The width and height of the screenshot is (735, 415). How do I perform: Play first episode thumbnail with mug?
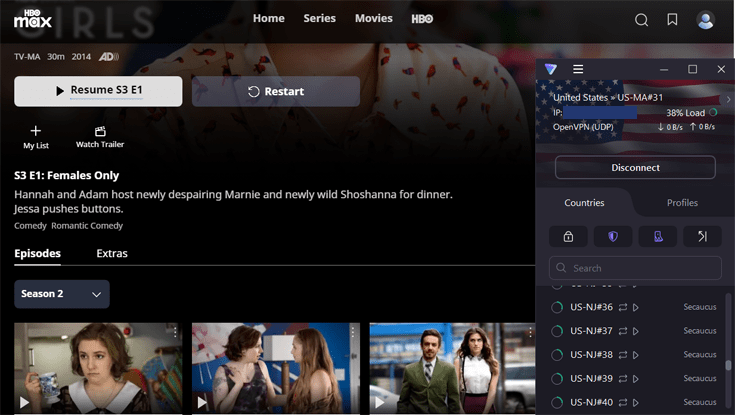click(98, 368)
